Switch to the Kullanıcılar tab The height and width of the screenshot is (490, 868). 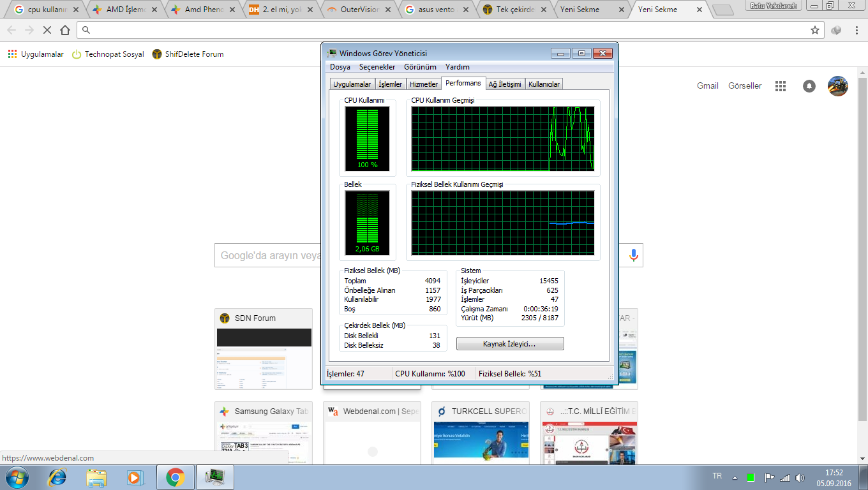[x=544, y=84]
